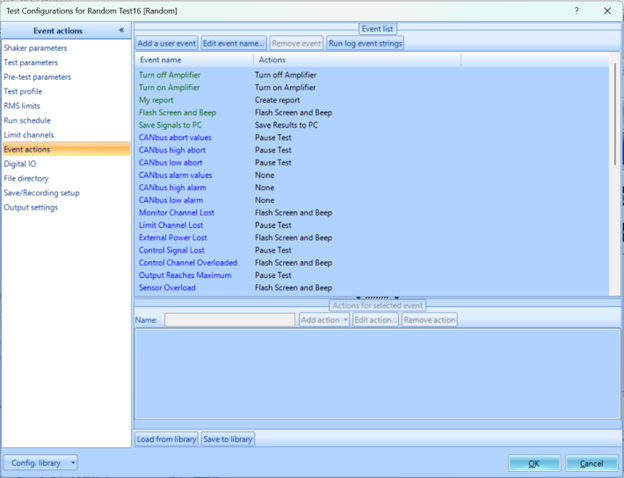
Task: Click Edit event name button
Action: tap(234, 43)
